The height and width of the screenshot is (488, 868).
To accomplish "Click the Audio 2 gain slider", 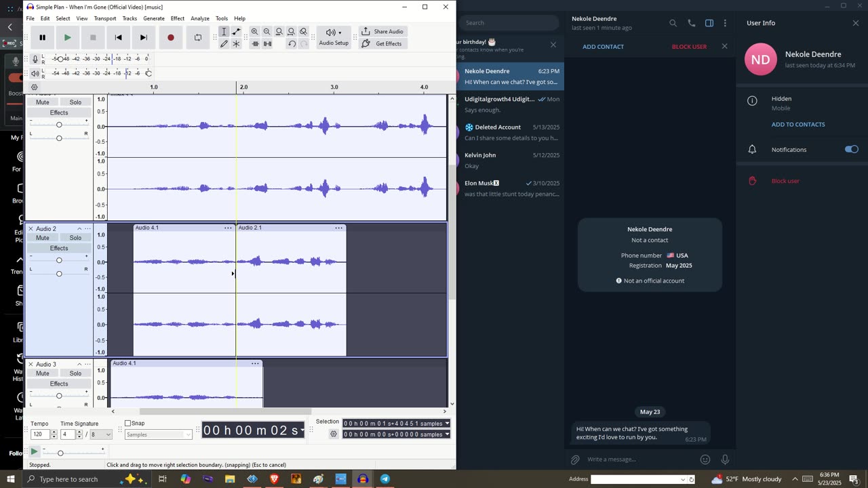I will click(59, 260).
